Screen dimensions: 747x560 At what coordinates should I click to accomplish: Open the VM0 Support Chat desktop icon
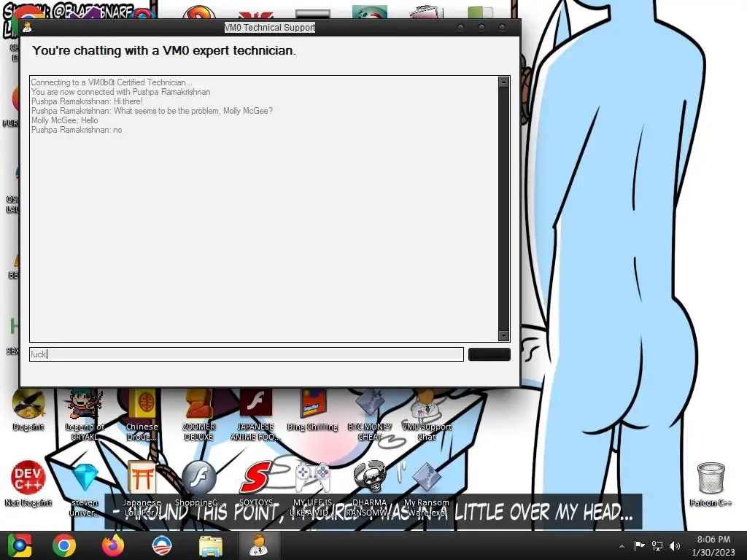point(426,415)
